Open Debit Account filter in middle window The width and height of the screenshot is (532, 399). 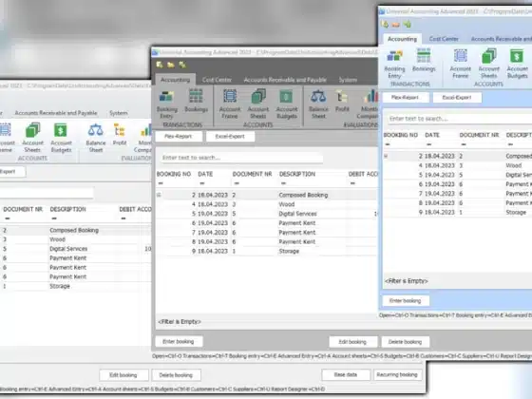click(352, 183)
